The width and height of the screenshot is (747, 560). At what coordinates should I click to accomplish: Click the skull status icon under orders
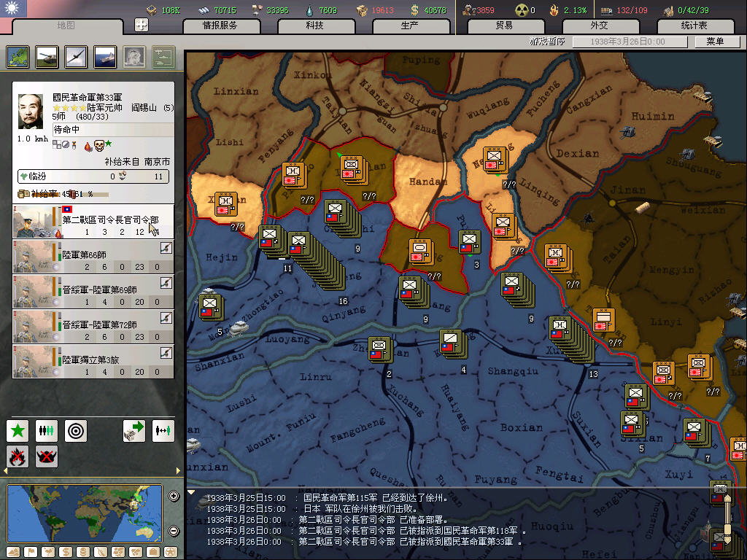[x=98, y=146]
